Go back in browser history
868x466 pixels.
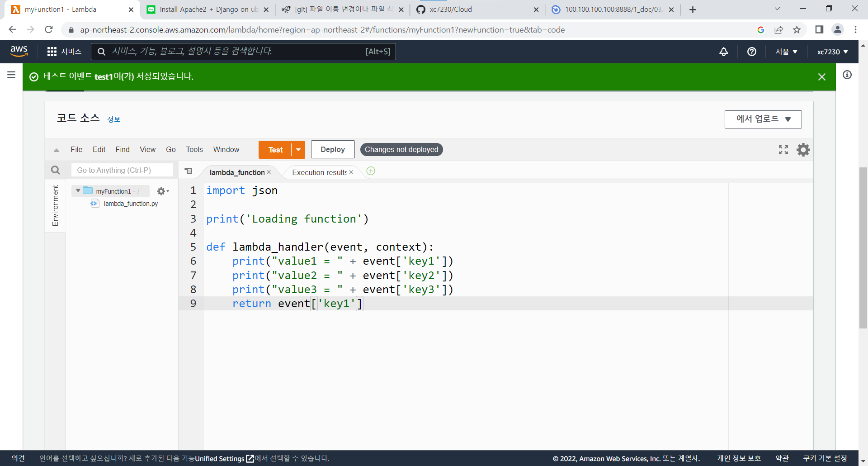pos(12,29)
